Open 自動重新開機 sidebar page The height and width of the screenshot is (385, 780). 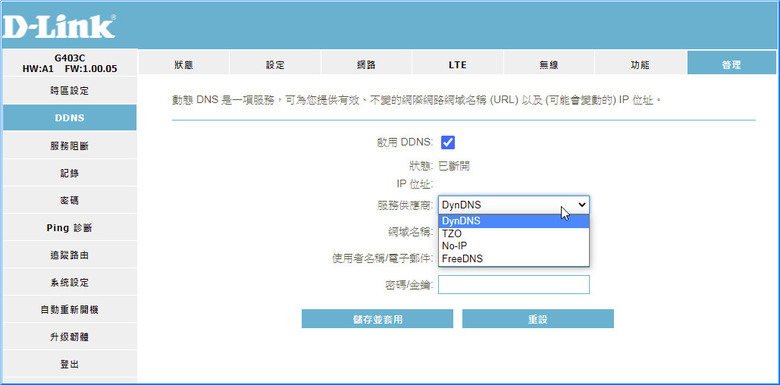(x=70, y=309)
